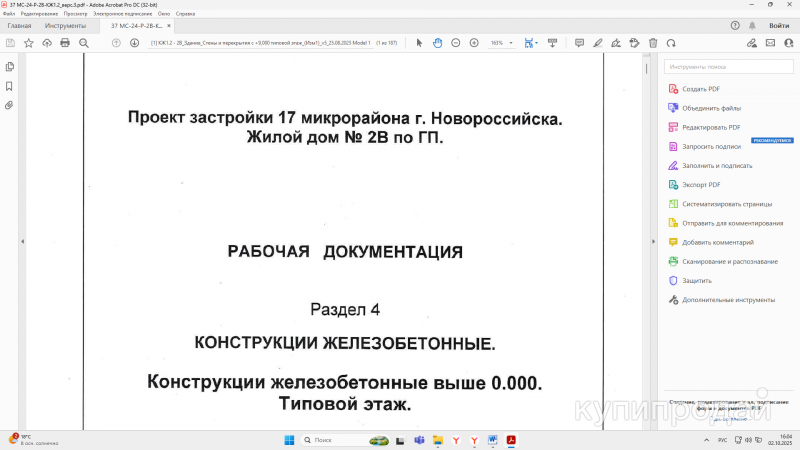Click the Войти sign-in button
800x450 pixels.
click(x=779, y=26)
